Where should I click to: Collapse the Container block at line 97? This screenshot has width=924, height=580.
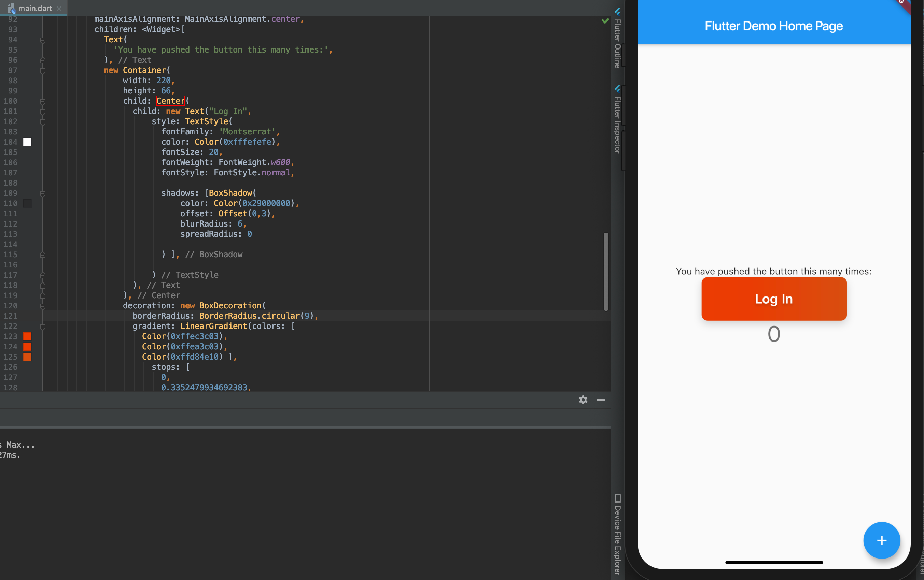(x=43, y=71)
